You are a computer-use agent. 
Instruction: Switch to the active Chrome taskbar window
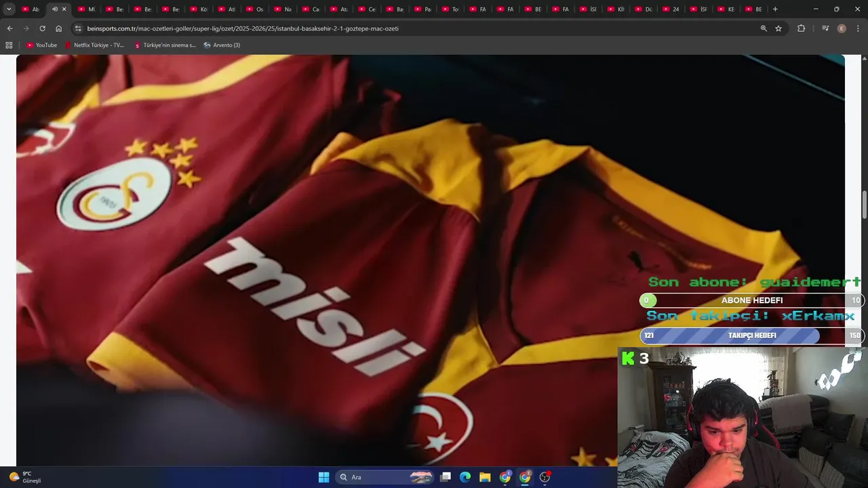click(525, 477)
